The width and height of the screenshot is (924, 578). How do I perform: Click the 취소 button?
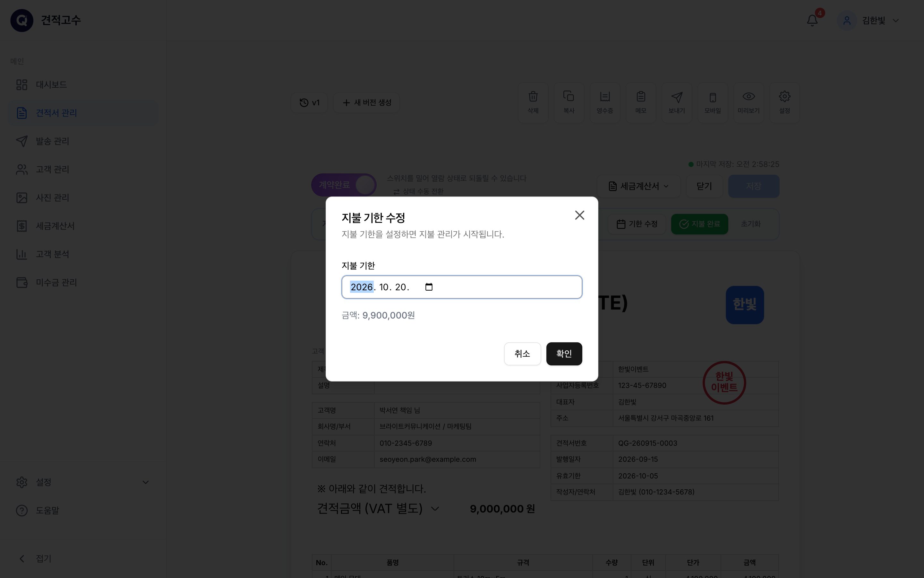tap(522, 354)
